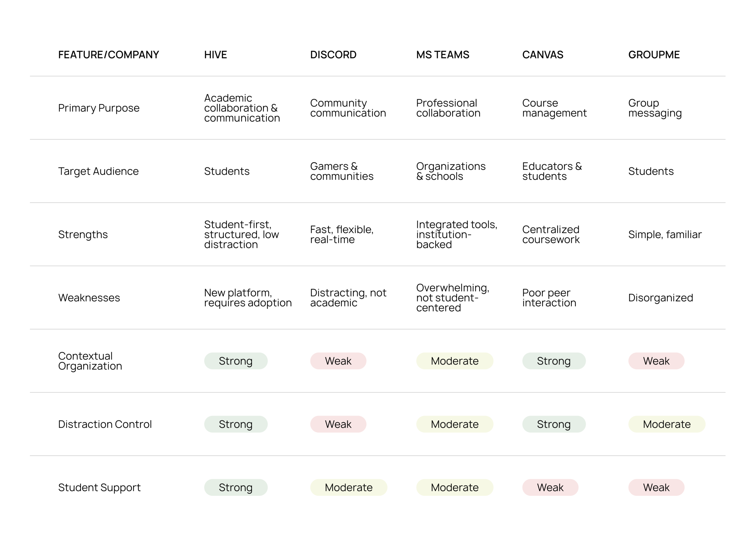This screenshot has height=552, width=756.
Task: Click the 'Poor peer interaction' weakness cell
Action: tap(549, 297)
